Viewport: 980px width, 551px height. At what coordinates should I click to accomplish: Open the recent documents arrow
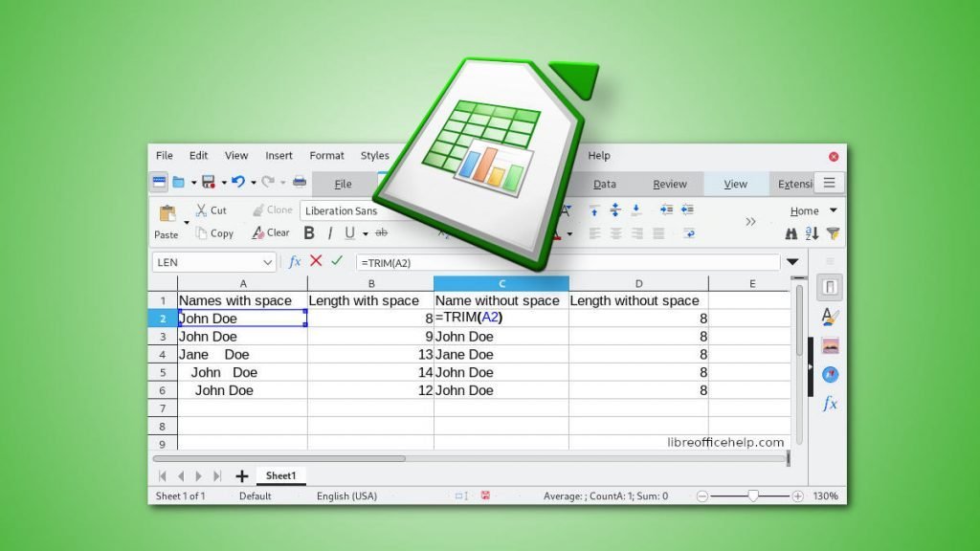[x=193, y=183]
